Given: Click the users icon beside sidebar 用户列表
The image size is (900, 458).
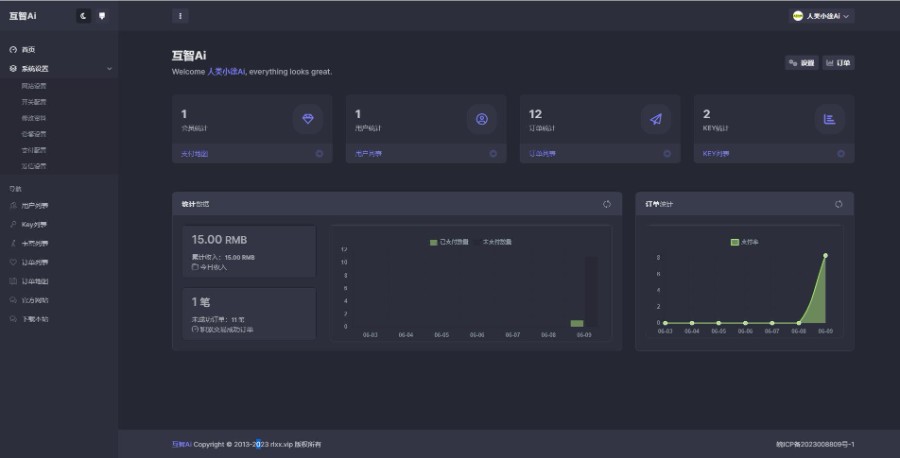Looking at the screenshot, I should pos(13,205).
